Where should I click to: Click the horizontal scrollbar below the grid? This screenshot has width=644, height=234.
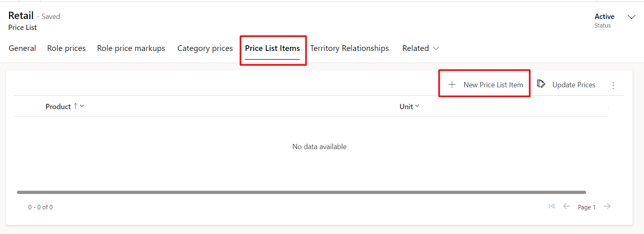(x=301, y=192)
